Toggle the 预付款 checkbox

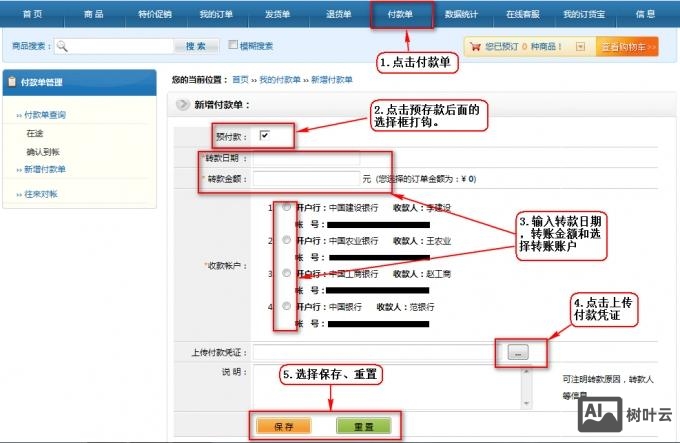[x=264, y=135]
